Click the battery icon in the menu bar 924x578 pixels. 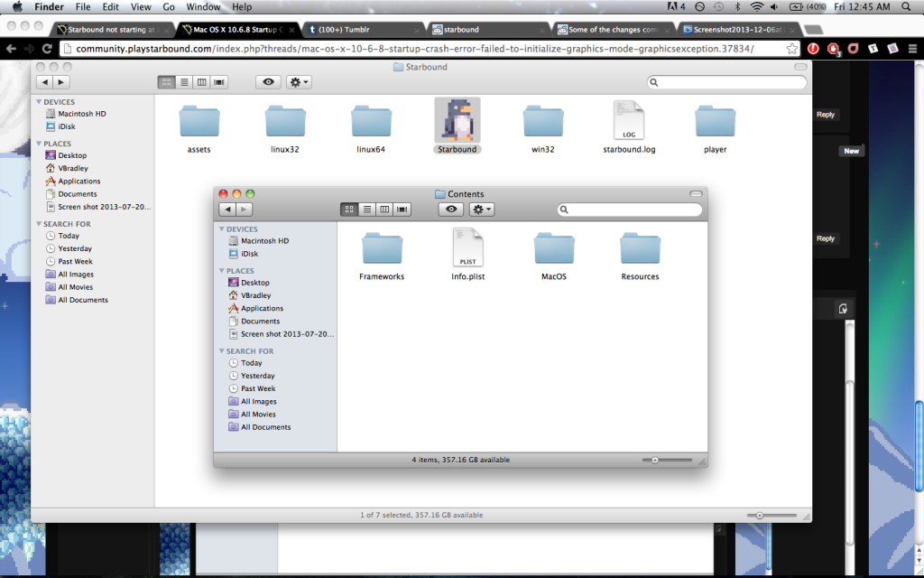click(794, 6)
